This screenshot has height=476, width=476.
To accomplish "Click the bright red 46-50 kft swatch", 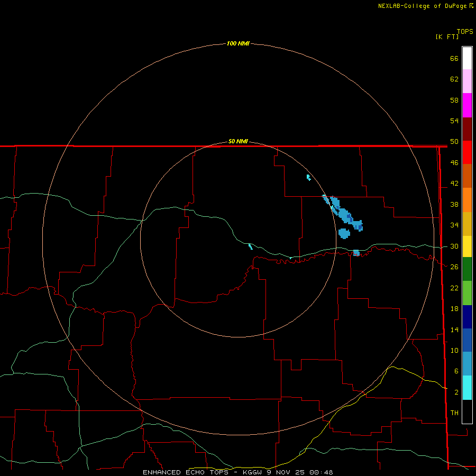I will (467, 152).
